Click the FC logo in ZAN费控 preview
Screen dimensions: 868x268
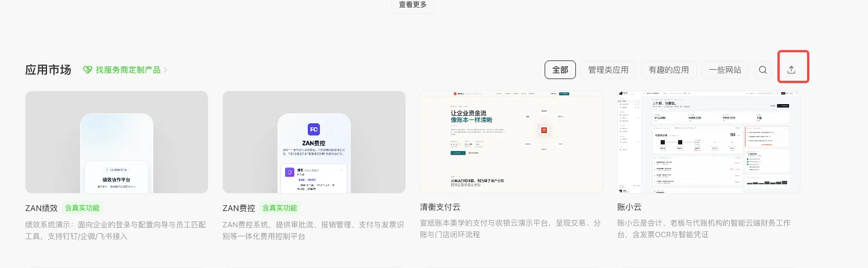click(x=314, y=129)
